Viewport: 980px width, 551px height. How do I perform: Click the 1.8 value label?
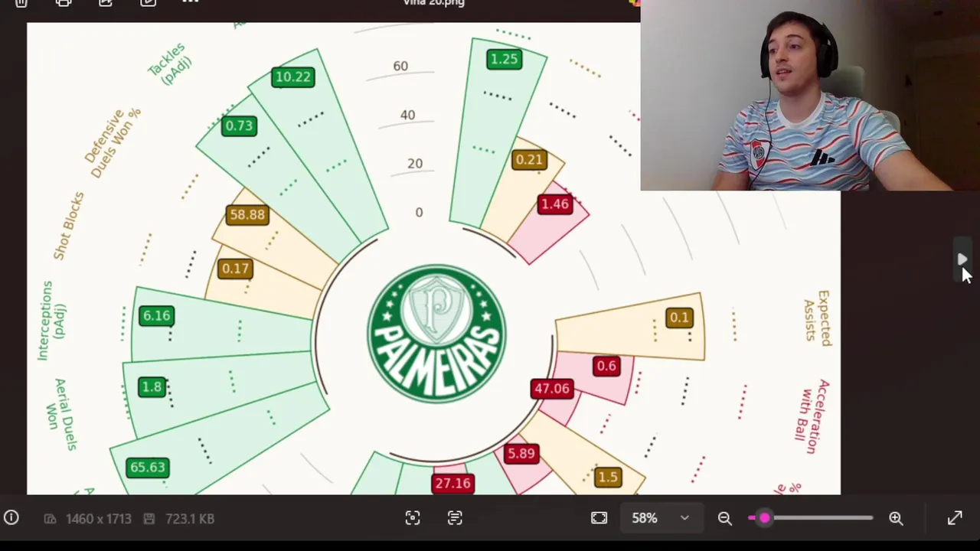point(152,386)
